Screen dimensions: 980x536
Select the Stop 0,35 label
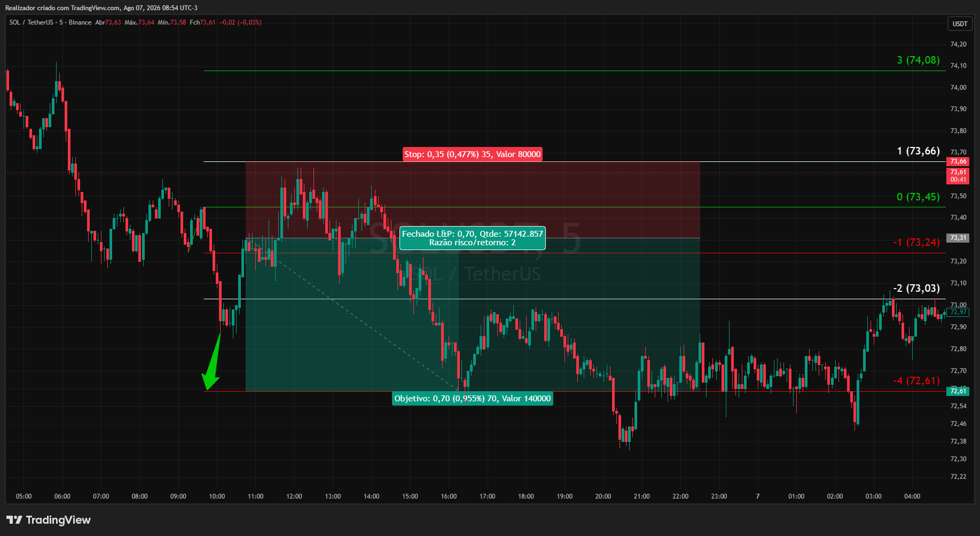pyautogui.click(x=472, y=154)
